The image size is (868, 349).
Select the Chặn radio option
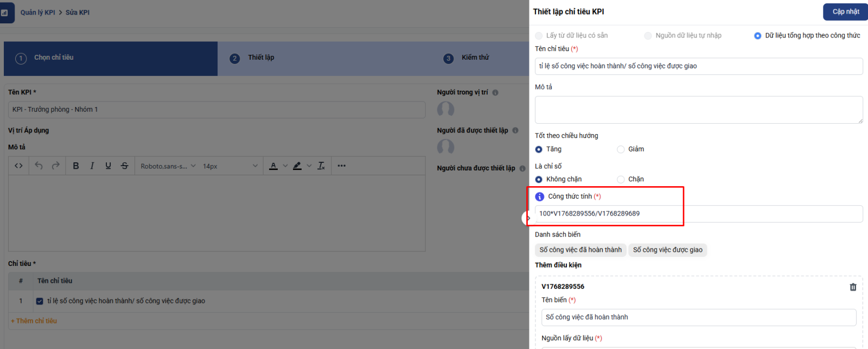tap(621, 180)
